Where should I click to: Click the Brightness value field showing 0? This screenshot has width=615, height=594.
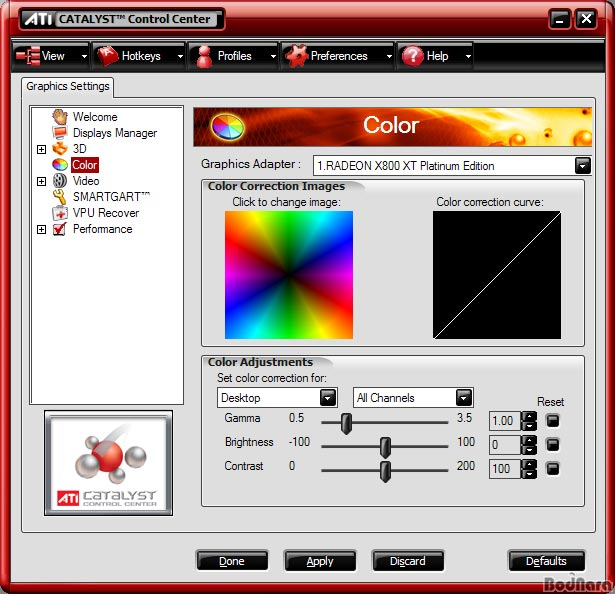[504, 445]
